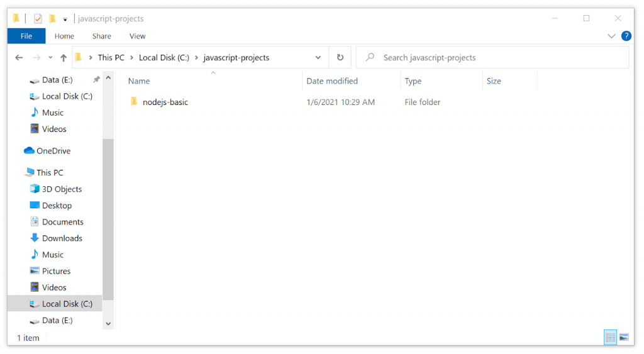The width and height of the screenshot is (644, 354).
Task: Click the navigation pane scrollbar down arrow
Action: click(x=108, y=323)
